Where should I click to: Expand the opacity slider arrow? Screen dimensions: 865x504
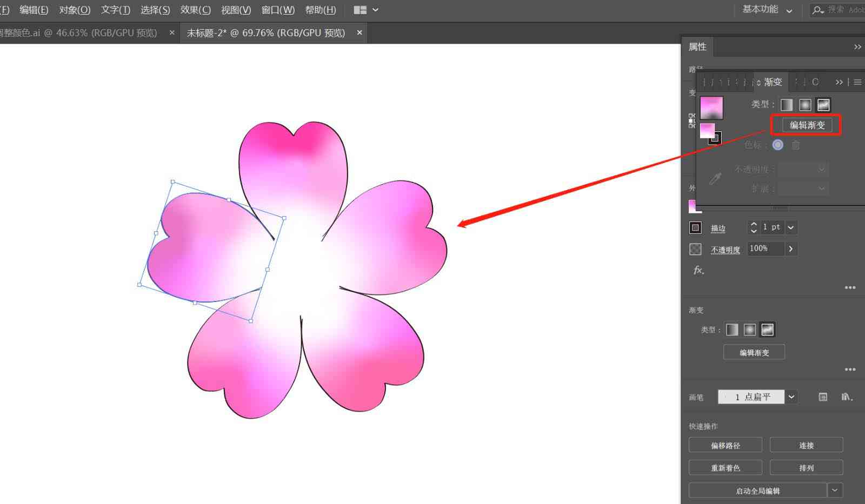791,249
